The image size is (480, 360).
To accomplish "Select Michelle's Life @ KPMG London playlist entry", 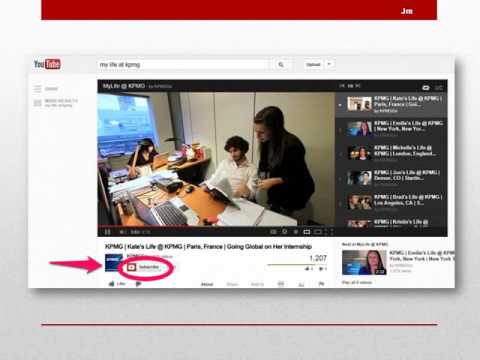I will point(391,153).
